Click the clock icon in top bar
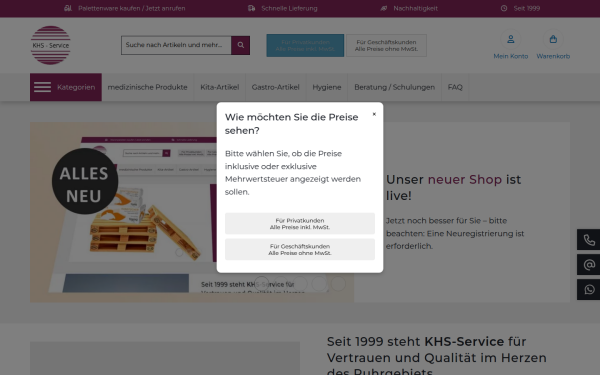Image resolution: width=600 pixels, height=375 pixels. pyautogui.click(x=504, y=8)
